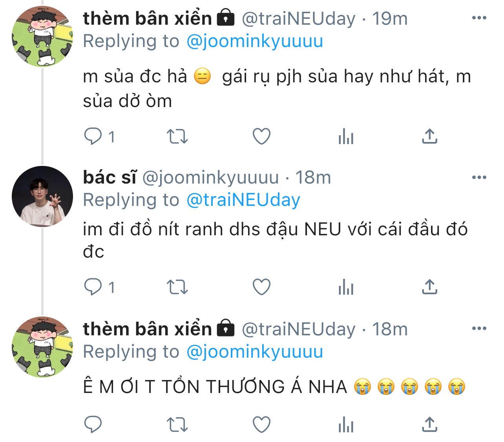Like the 'm sủa đc hả' tweet

(x=261, y=137)
